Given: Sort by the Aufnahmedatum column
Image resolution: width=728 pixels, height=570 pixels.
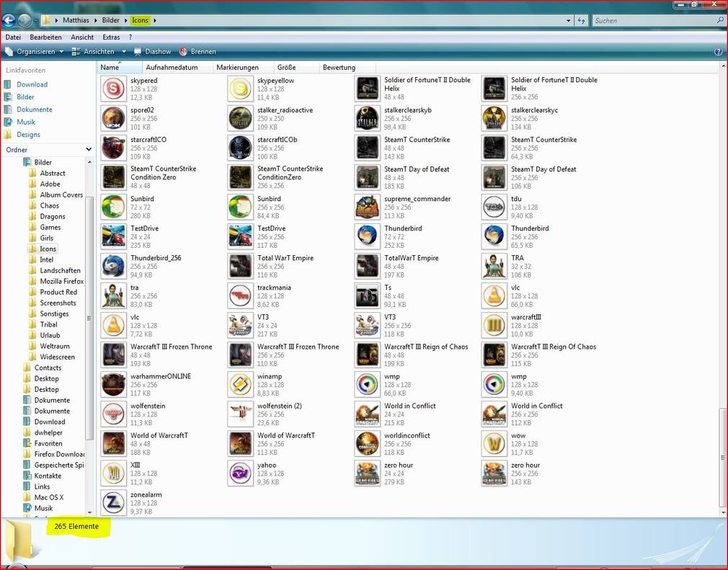Looking at the screenshot, I should (177, 67).
